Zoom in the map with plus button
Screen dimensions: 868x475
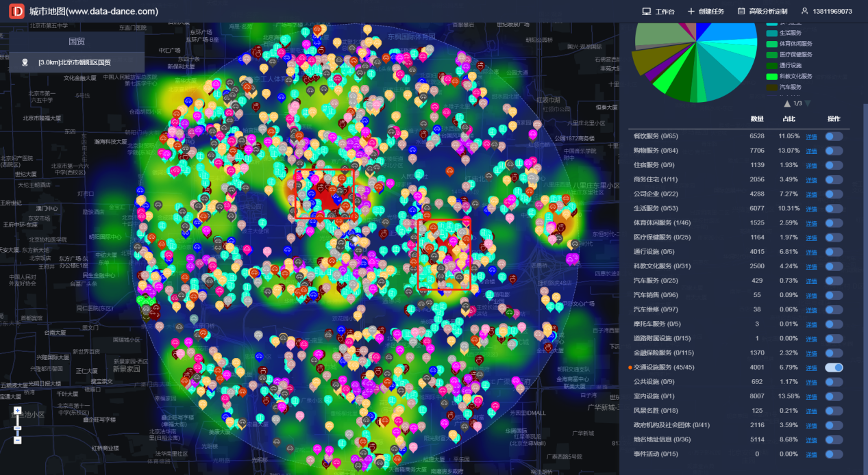point(17,411)
